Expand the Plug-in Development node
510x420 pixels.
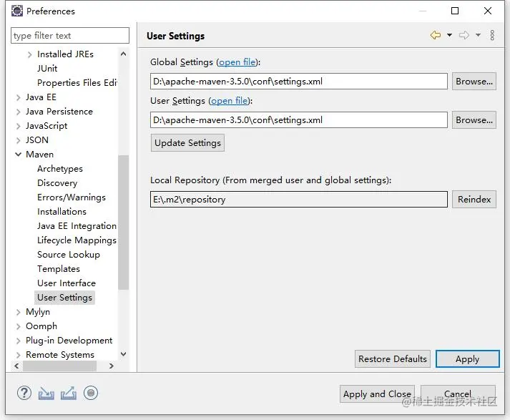click(18, 341)
